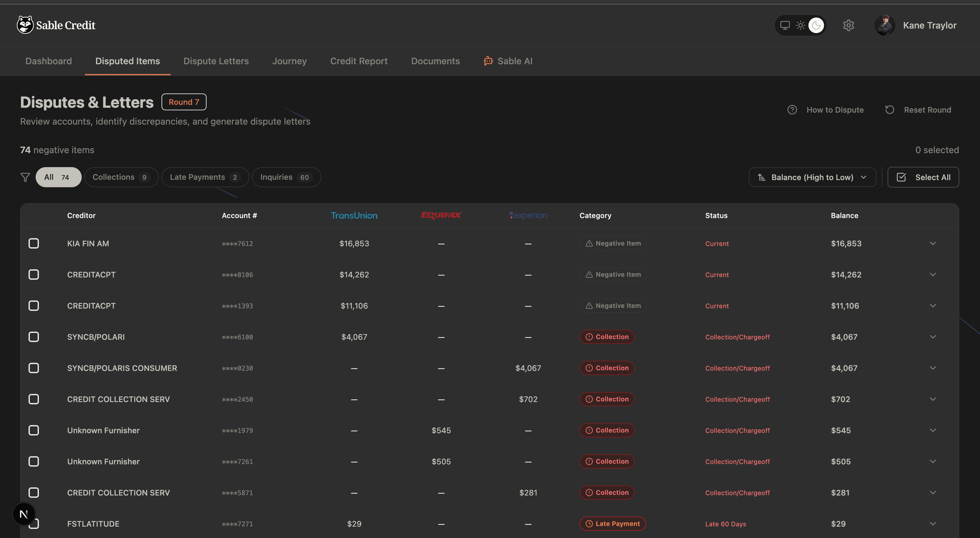Select checkbox for account ending 1979
980x538 pixels.
(x=34, y=430)
